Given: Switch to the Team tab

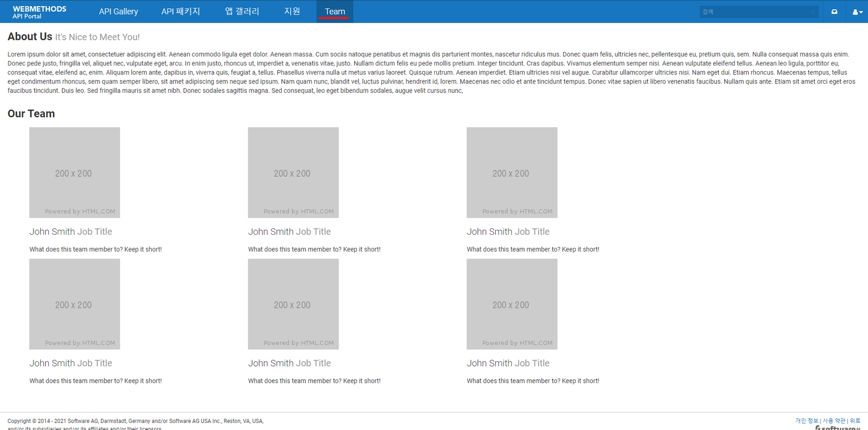Looking at the screenshot, I should (335, 11).
